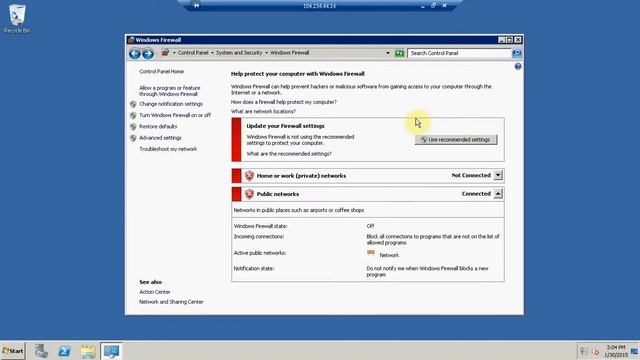Click the Network bench icon under active public networks

[371, 253]
